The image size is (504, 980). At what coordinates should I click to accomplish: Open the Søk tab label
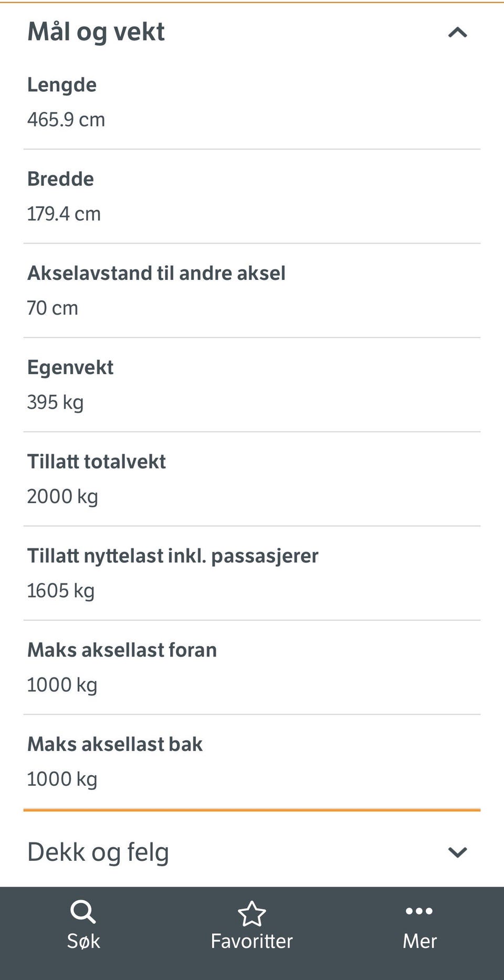pyautogui.click(x=83, y=941)
